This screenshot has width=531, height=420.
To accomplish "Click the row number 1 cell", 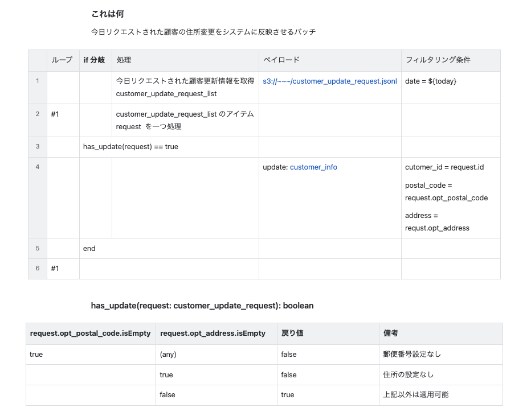I will (38, 87).
